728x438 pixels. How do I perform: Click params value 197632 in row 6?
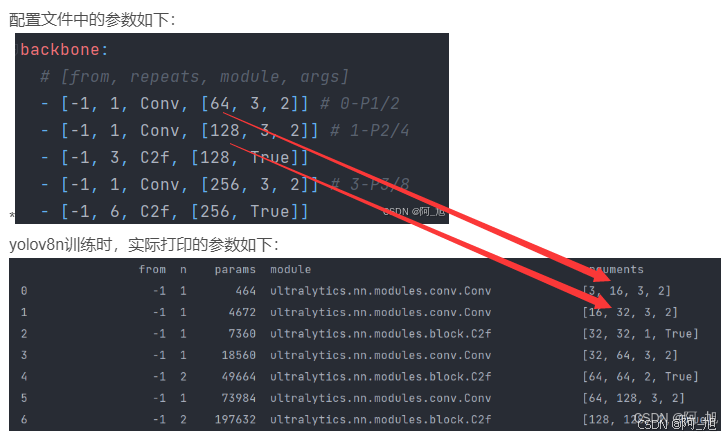click(235, 419)
